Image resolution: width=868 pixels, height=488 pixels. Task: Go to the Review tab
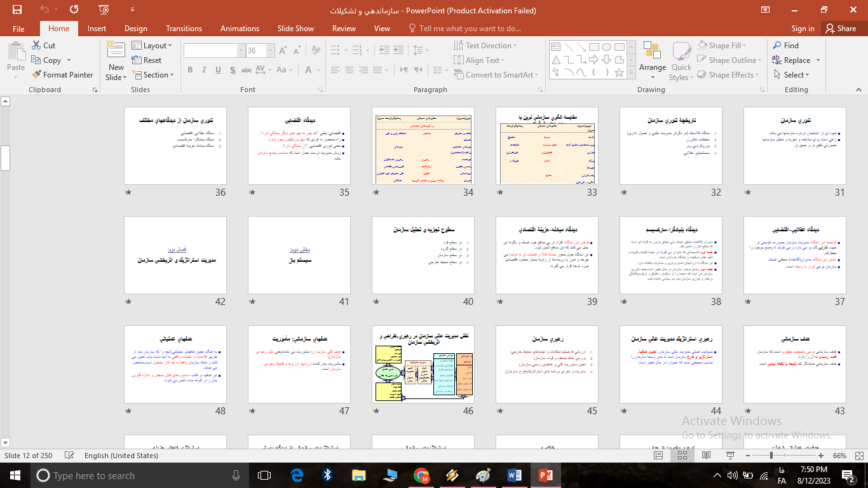[x=344, y=29]
